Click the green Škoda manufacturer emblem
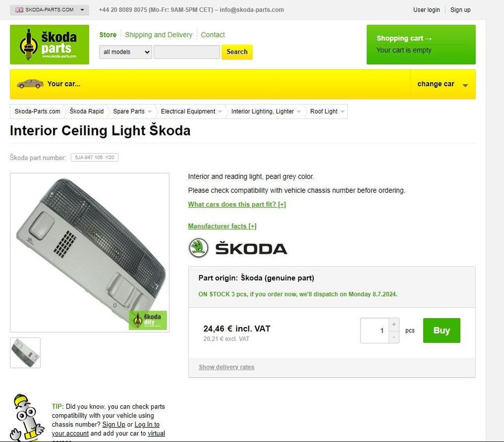The image size is (504, 442). pyautogui.click(x=198, y=248)
